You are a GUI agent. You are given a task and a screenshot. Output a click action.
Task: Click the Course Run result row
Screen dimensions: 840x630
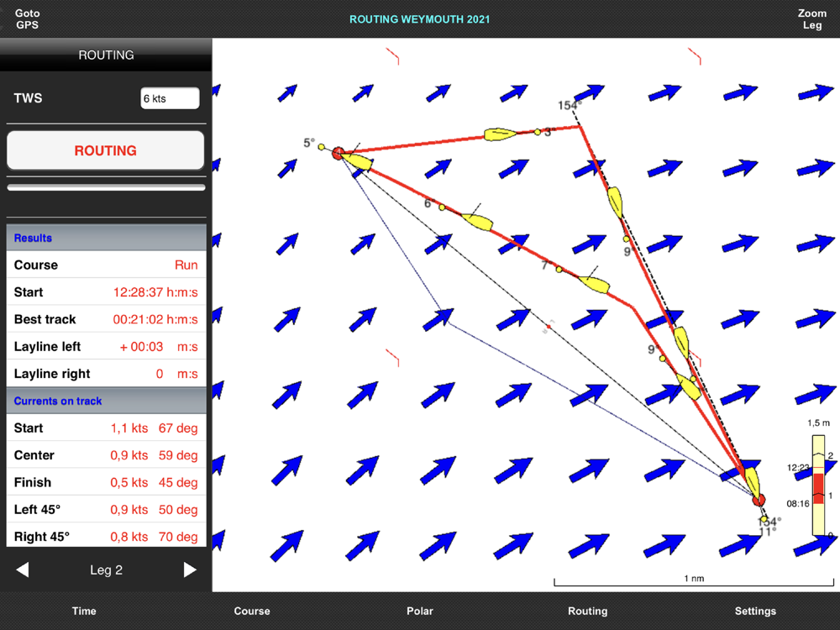point(106,265)
